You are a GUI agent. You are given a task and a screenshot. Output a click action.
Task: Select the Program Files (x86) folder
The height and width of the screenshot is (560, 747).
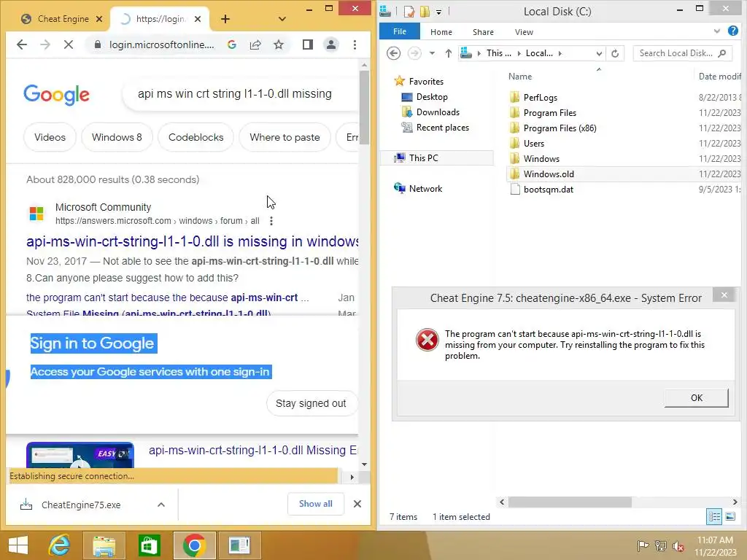pyautogui.click(x=560, y=128)
